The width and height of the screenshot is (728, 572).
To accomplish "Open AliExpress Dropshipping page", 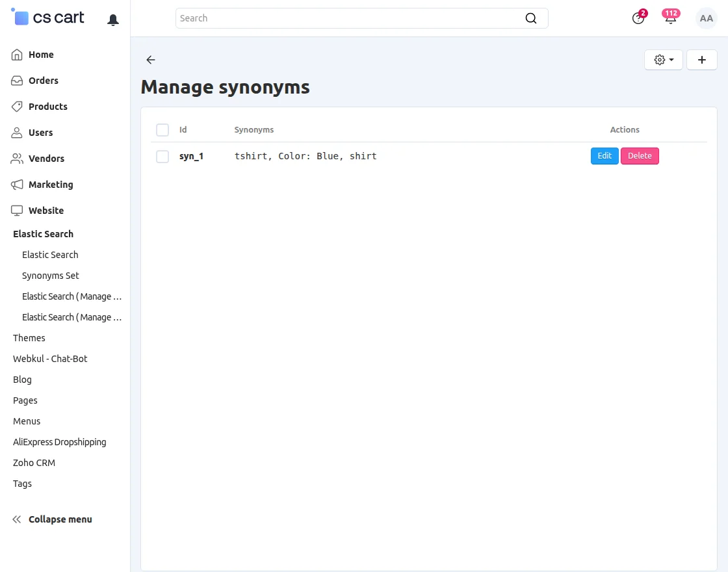I will (x=59, y=443).
